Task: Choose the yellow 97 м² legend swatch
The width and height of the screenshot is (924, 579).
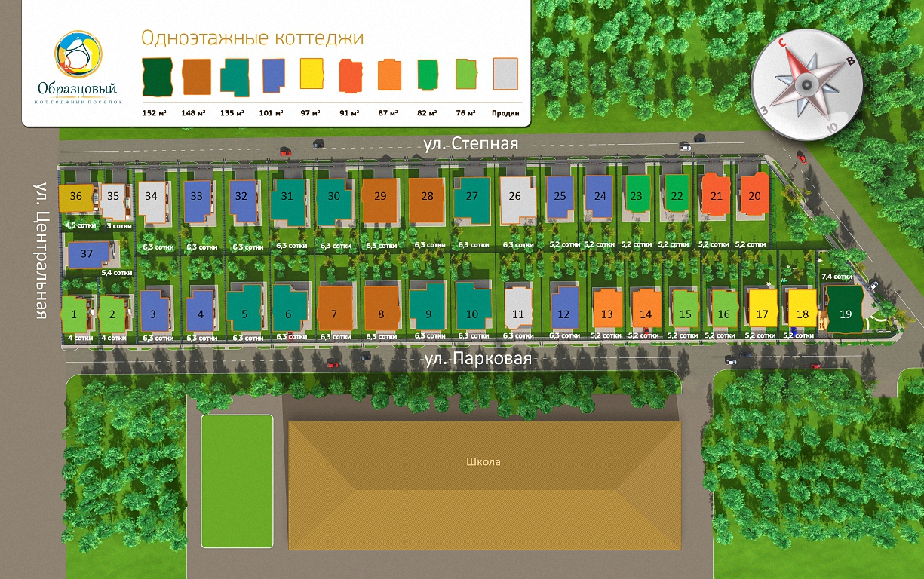Action: point(311,75)
